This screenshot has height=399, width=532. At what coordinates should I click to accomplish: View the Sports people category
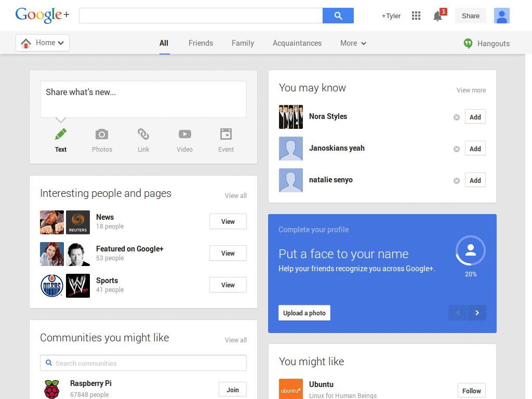pos(228,285)
